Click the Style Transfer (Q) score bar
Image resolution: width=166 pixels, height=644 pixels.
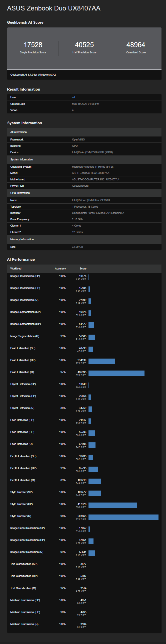(123, 517)
